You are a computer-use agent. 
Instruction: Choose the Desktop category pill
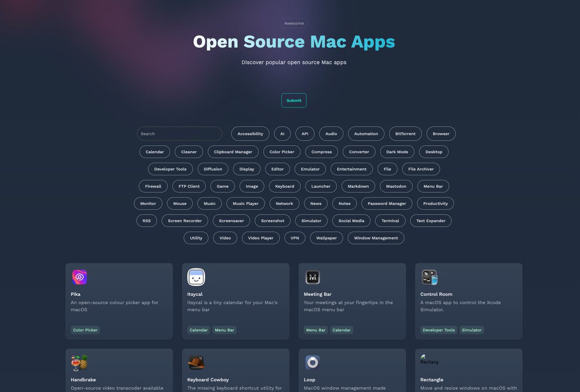434,152
